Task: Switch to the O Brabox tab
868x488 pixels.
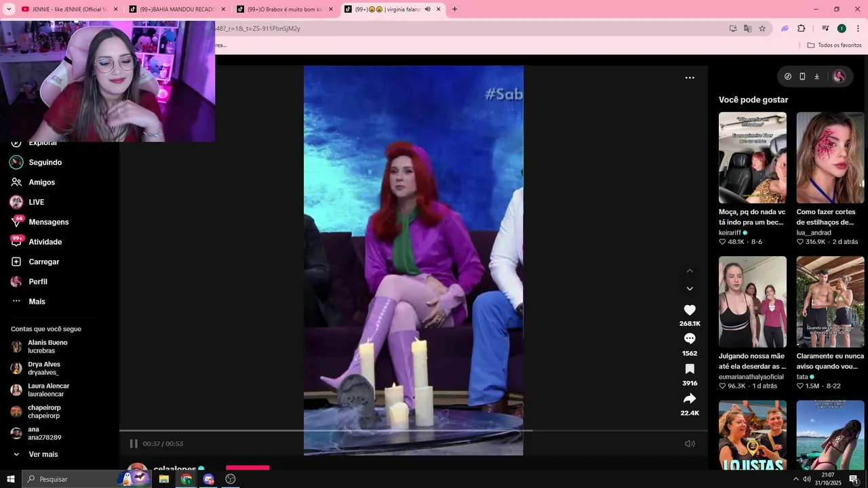Action: click(283, 9)
